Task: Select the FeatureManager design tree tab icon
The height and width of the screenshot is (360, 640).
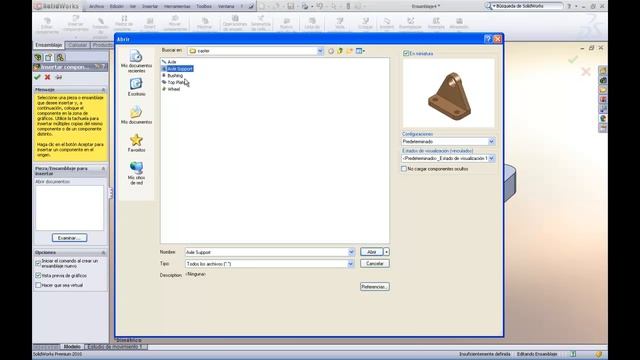Action: coord(38,57)
